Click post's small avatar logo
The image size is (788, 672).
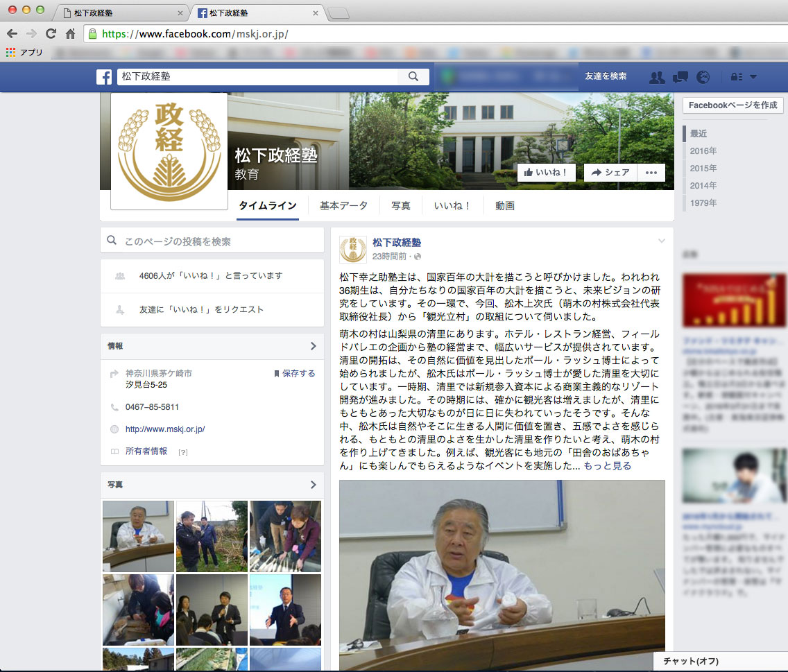(x=353, y=249)
